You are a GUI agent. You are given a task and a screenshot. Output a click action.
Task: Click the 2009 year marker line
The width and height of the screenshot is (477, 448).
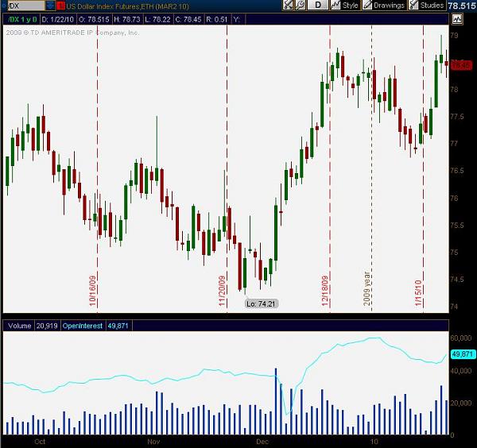click(371, 169)
